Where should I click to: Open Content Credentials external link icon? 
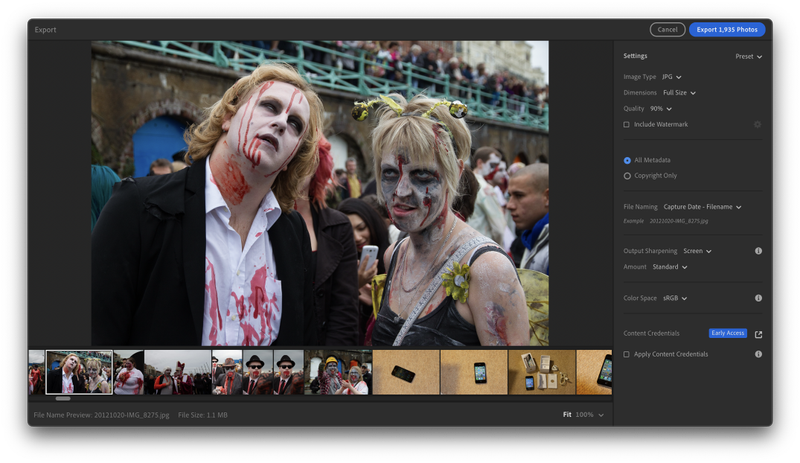click(758, 334)
